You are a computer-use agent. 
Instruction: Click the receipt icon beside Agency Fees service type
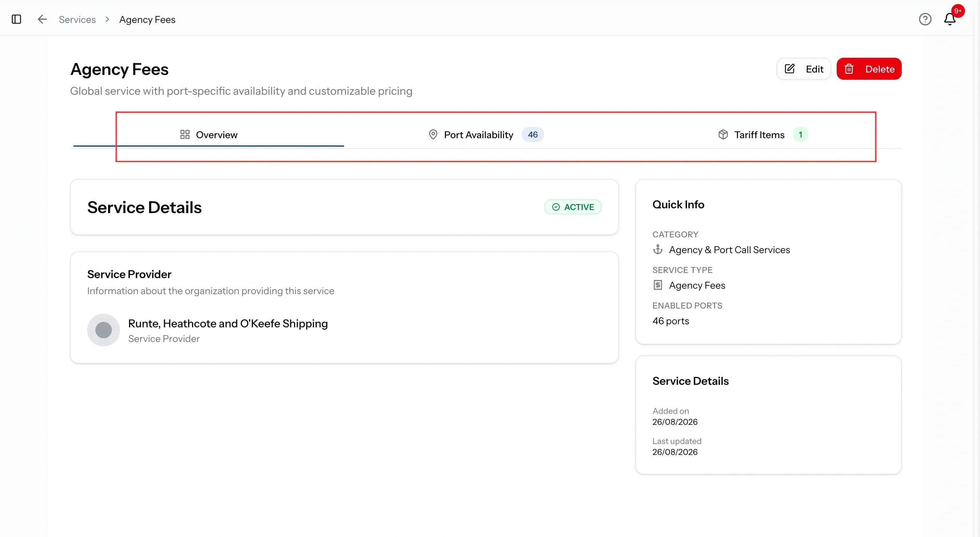click(x=658, y=286)
